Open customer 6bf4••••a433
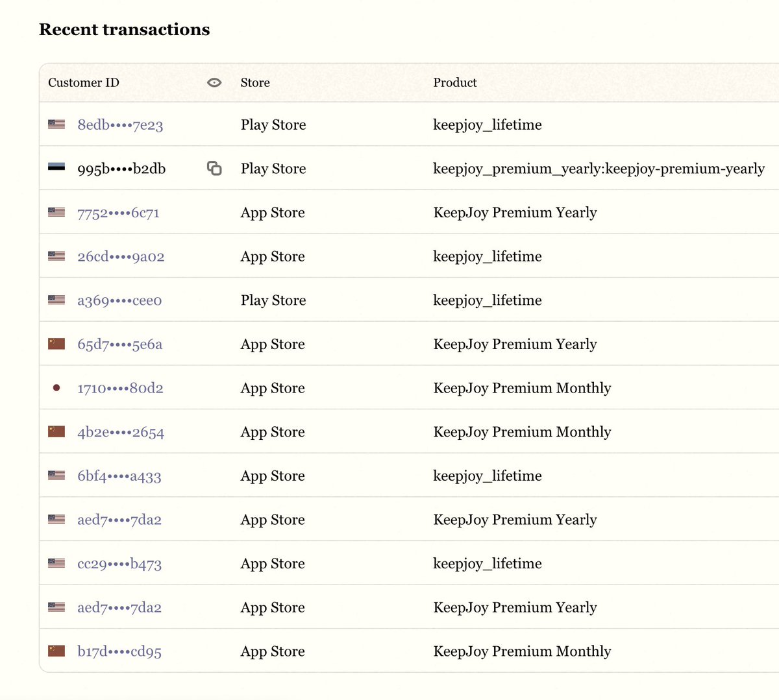 tap(119, 476)
